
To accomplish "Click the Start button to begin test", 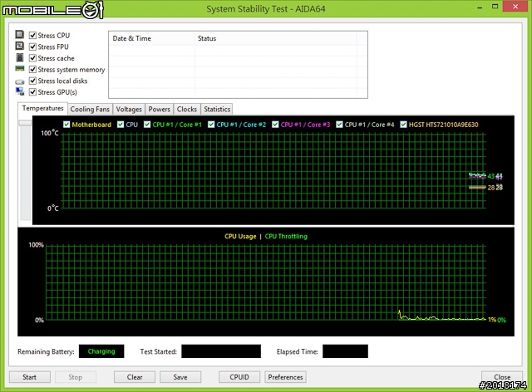I will click(x=30, y=377).
